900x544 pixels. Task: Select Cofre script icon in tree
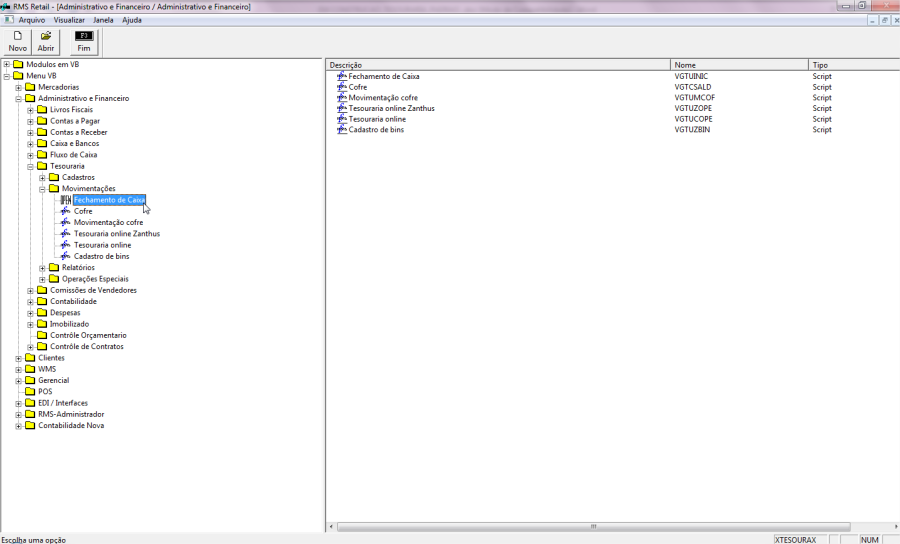coord(65,211)
